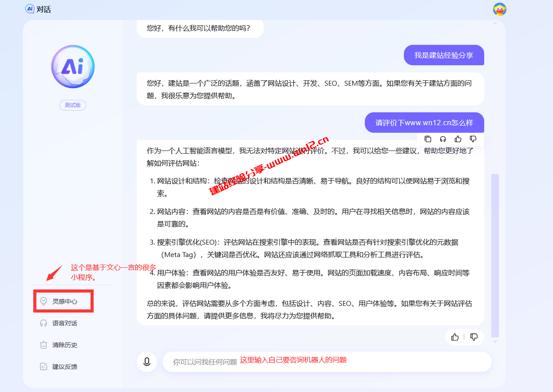Click the Ai logo icon in the top bar
This screenshot has height=392, width=553.
coord(29,9)
